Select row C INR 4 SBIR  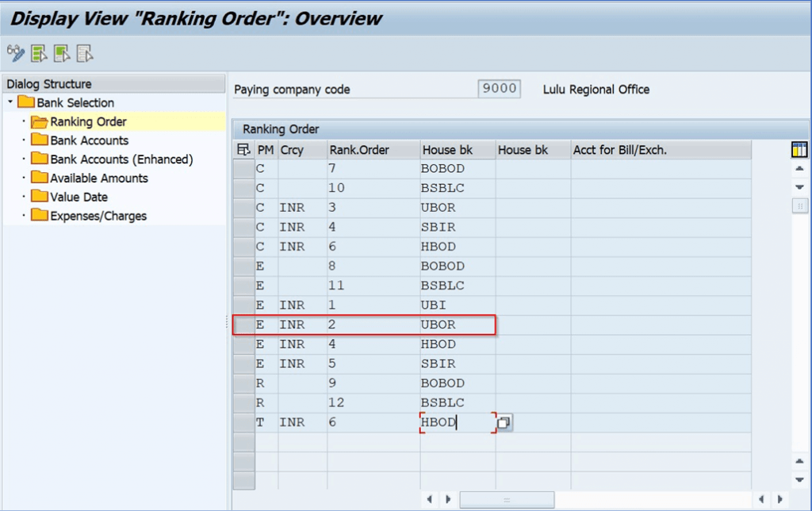click(243, 228)
